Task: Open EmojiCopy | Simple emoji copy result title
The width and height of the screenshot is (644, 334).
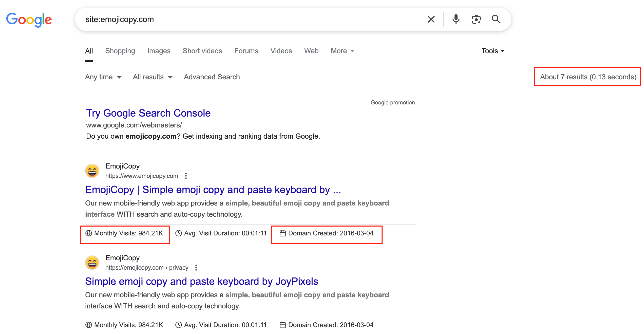Action: pyautogui.click(x=213, y=190)
